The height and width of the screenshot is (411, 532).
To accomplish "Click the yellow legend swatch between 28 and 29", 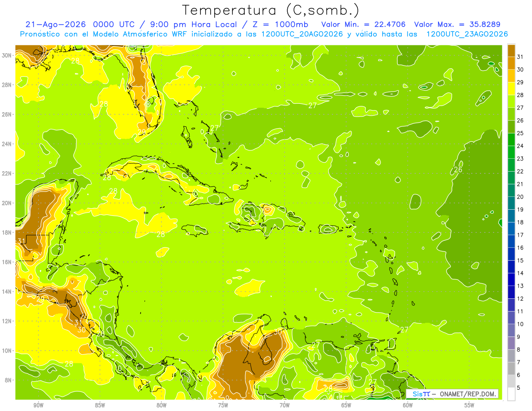I will (511, 89).
